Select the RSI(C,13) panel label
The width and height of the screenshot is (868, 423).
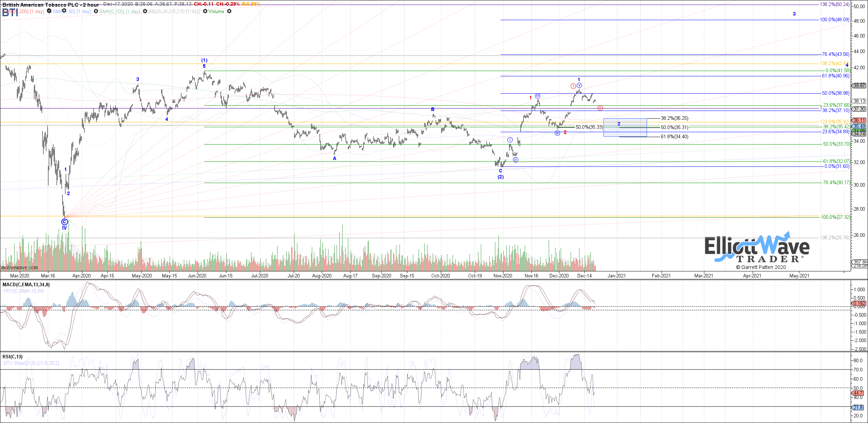[12, 357]
